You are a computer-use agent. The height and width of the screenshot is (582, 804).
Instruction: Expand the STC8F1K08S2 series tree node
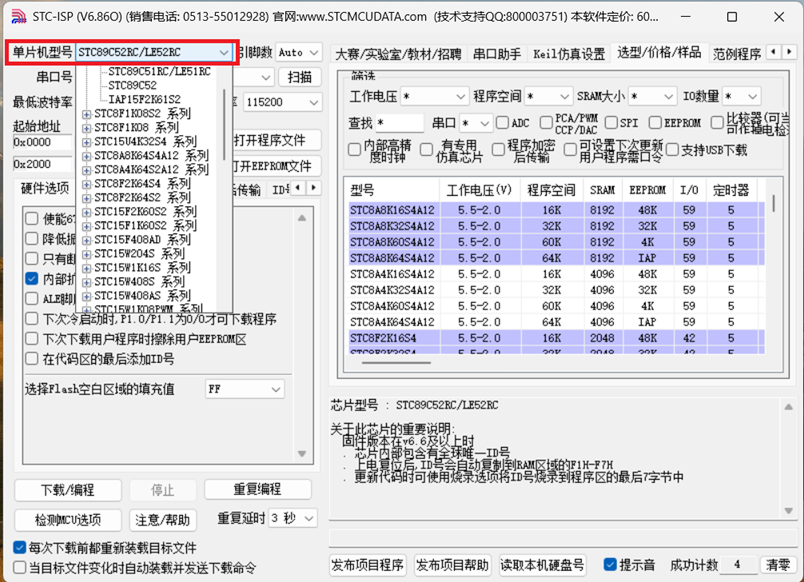click(x=88, y=114)
